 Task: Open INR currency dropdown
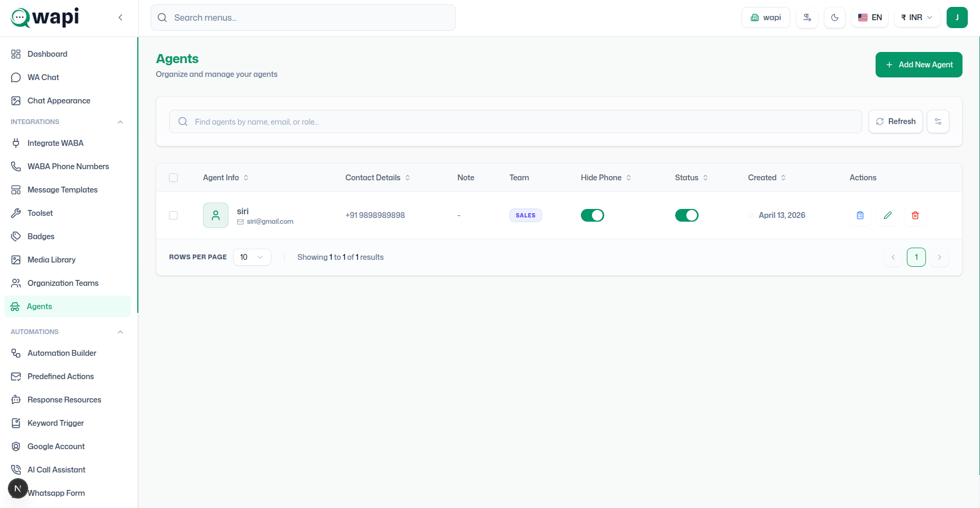pyautogui.click(x=917, y=17)
